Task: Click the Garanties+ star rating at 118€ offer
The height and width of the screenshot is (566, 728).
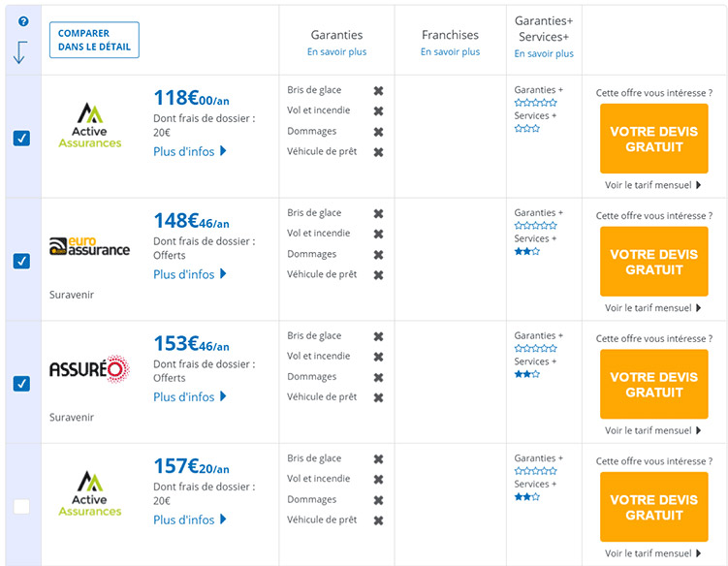Action: 535,102
